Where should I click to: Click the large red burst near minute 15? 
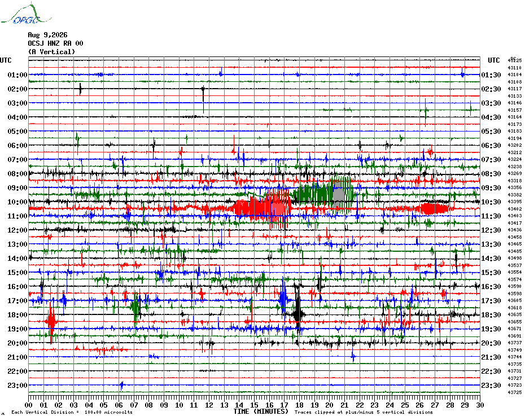(x=262, y=208)
